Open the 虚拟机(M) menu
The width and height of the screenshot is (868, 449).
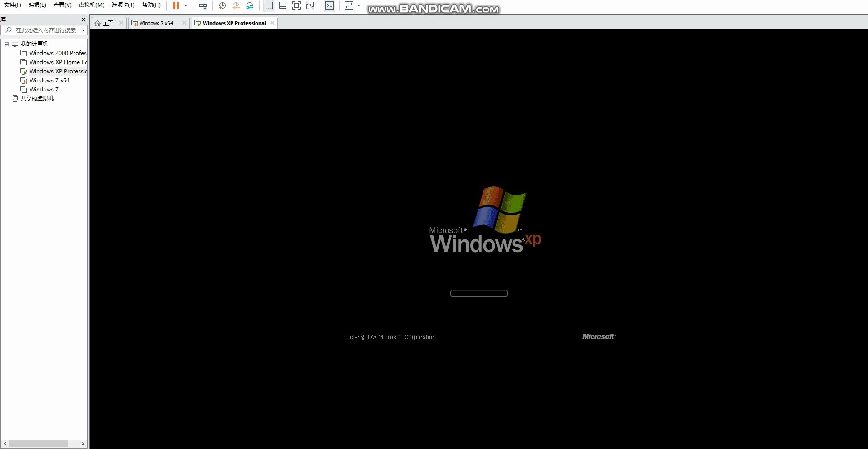(91, 5)
